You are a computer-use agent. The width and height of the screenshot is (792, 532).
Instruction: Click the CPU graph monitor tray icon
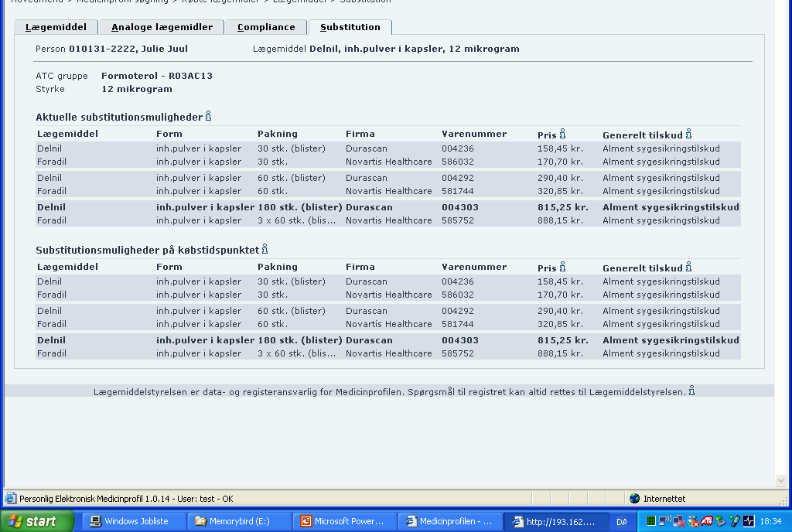pyautogui.click(x=749, y=521)
